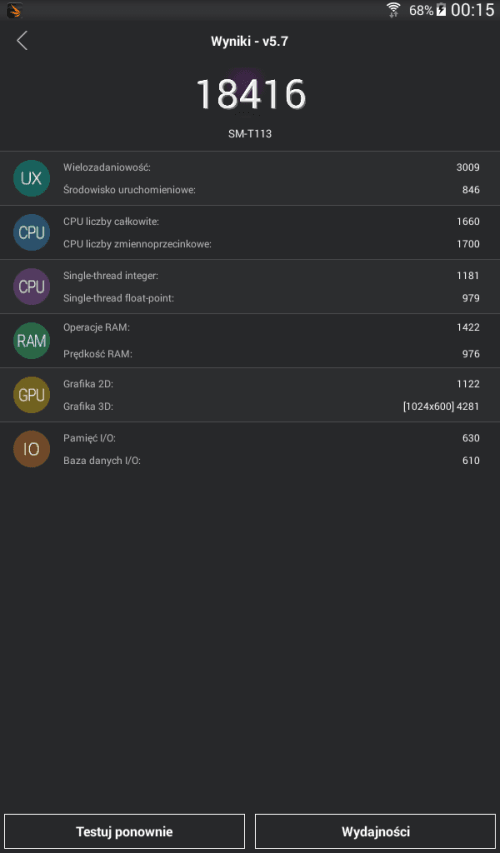The image size is (500, 853).
Task: Tap the back arrow icon
Action: (x=22, y=41)
